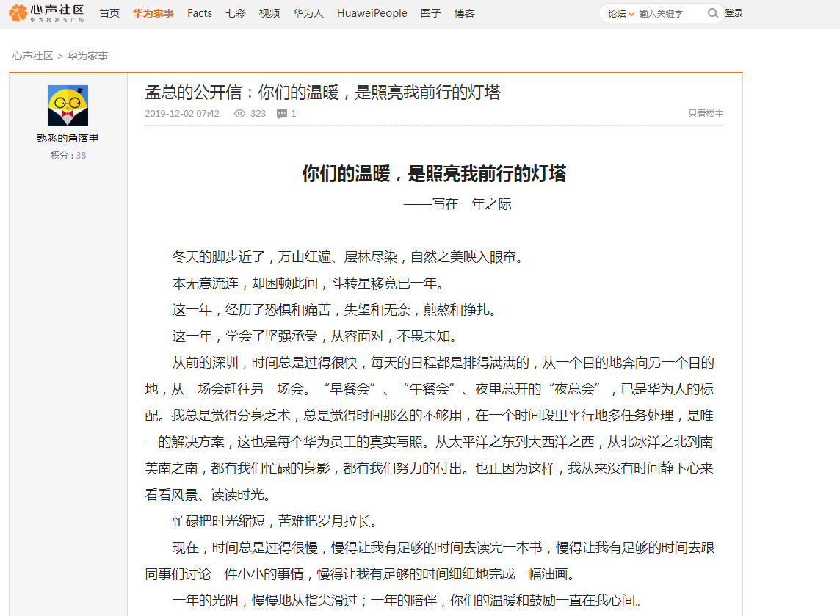Navigate to 华为人 section
Screen dimensions: 840x616
[x=308, y=13]
